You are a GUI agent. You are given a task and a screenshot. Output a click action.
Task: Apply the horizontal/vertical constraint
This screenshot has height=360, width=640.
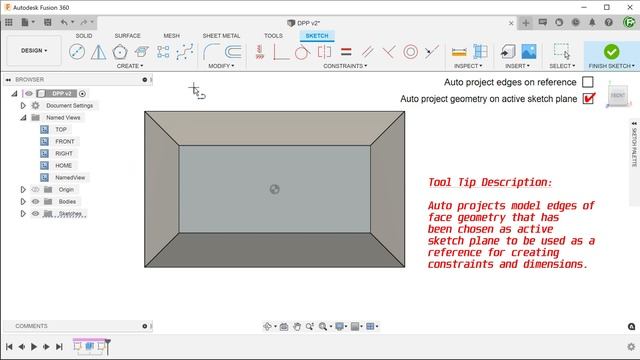[x=260, y=52]
